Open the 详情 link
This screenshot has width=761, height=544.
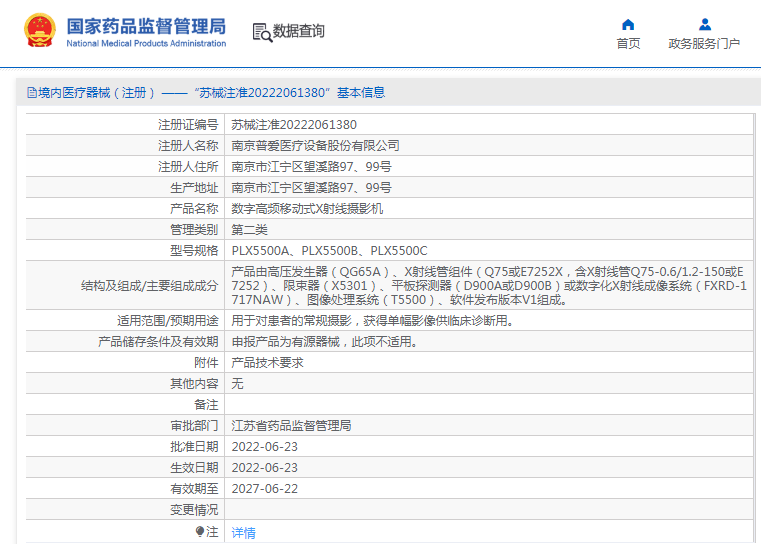click(x=243, y=532)
